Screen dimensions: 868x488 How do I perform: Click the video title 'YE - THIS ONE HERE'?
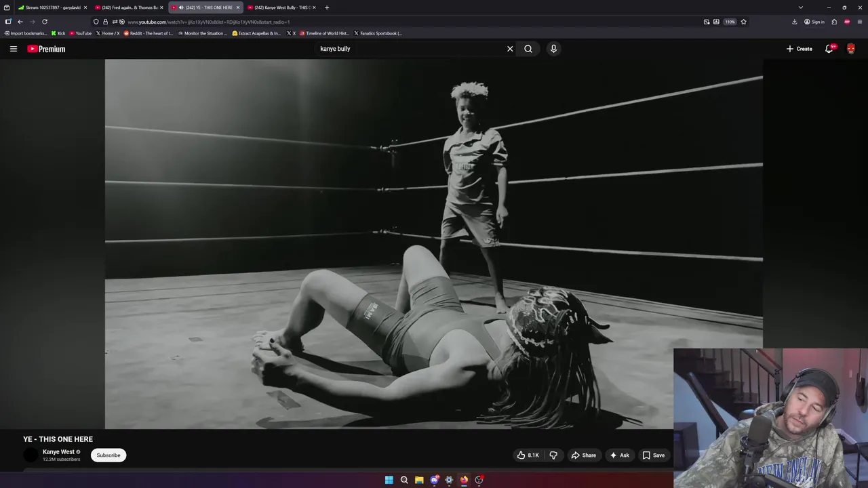[58, 439]
